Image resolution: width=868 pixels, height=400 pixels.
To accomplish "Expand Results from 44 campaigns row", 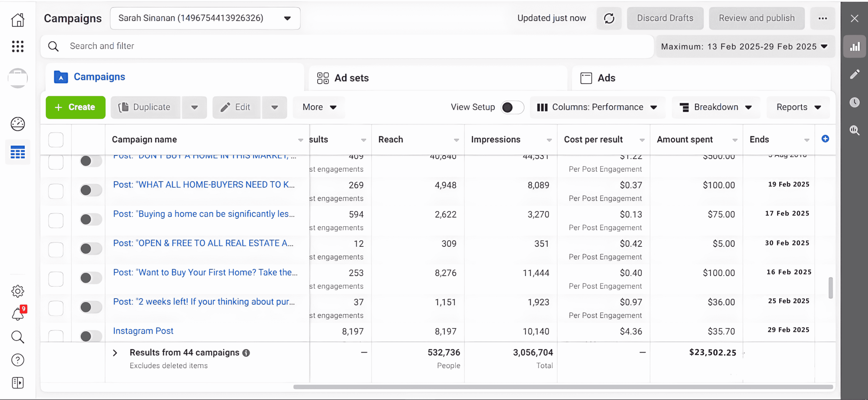I will pos(115,353).
